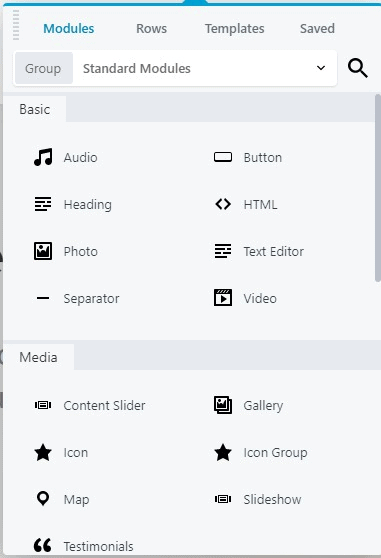Viewport: 381px width, 558px height.
Task: Click the Icon Group label
Action: click(275, 453)
